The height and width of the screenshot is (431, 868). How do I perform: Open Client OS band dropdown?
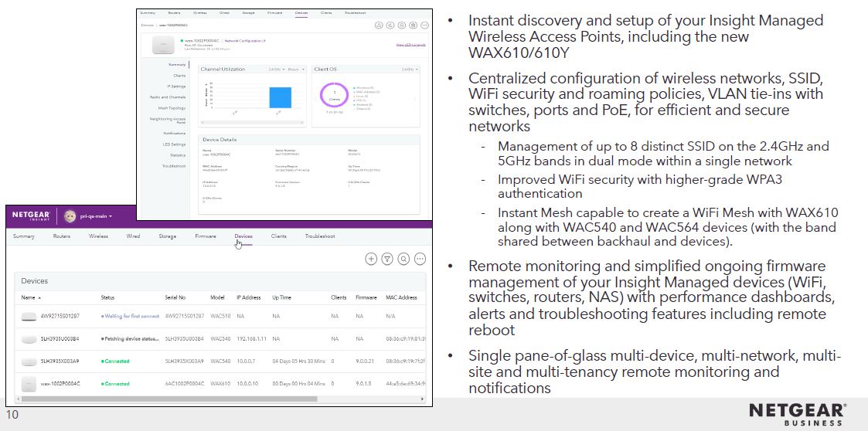(x=410, y=70)
